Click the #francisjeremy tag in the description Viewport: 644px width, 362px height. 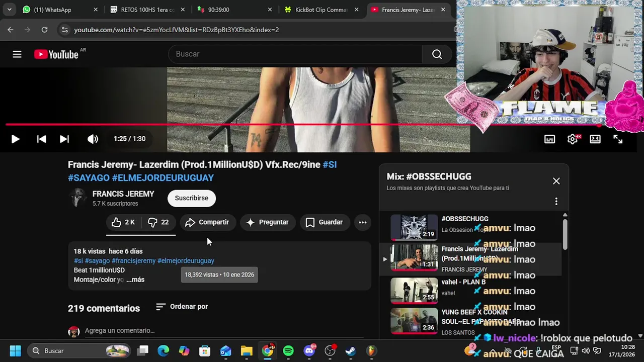pyautogui.click(x=134, y=261)
